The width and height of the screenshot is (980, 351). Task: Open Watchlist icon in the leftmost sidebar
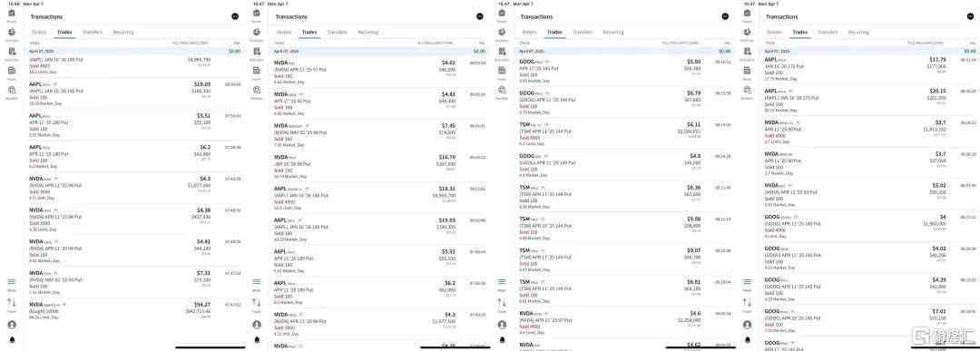click(x=11, y=53)
